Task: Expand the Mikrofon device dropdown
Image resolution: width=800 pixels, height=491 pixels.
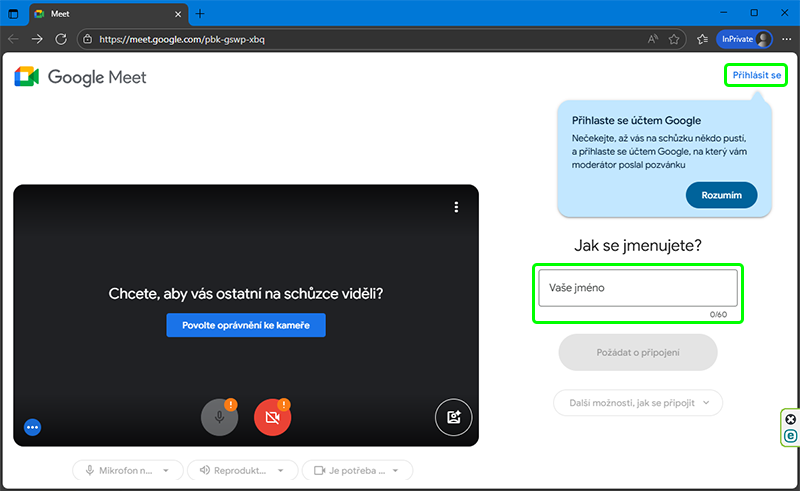Action: 128,470
